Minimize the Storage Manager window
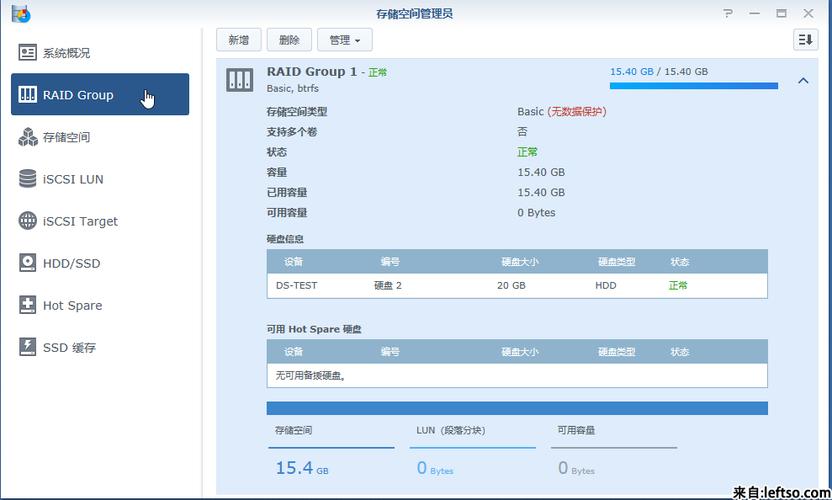Viewport: 832px width, 500px height. [755, 13]
